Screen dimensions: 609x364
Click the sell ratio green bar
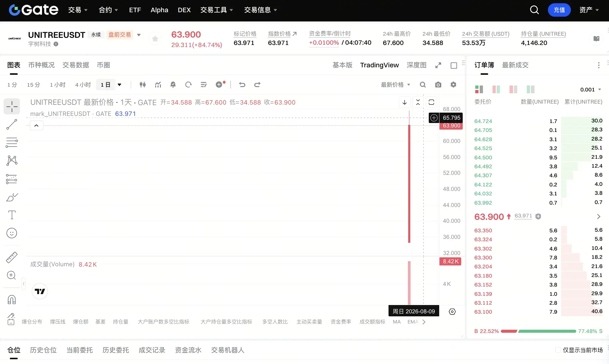click(x=547, y=331)
